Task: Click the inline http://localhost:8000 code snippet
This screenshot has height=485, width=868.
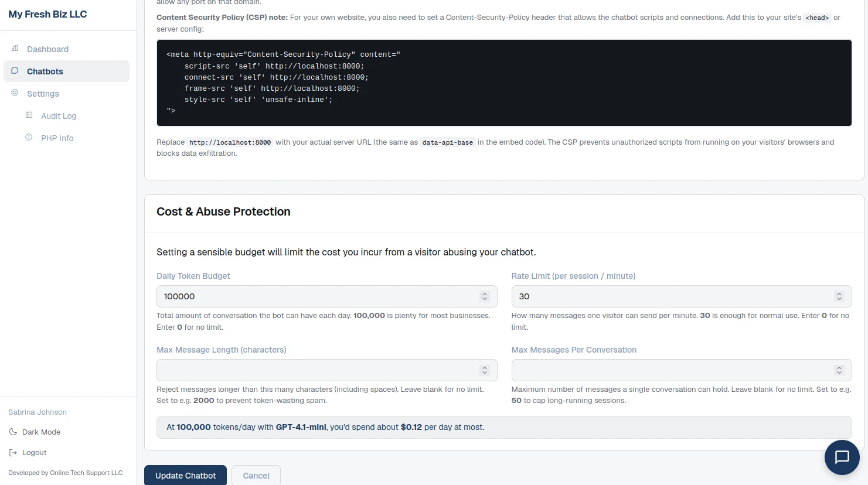Action: point(230,142)
